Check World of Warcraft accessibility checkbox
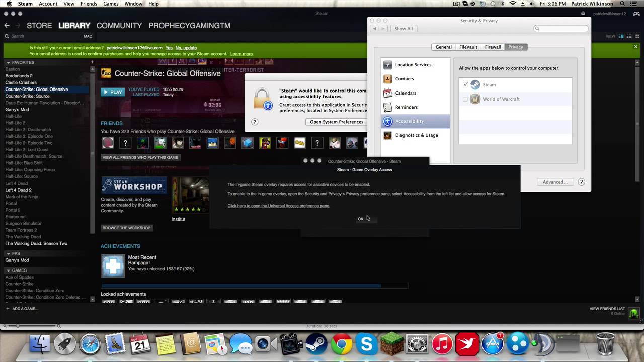 [465, 99]
